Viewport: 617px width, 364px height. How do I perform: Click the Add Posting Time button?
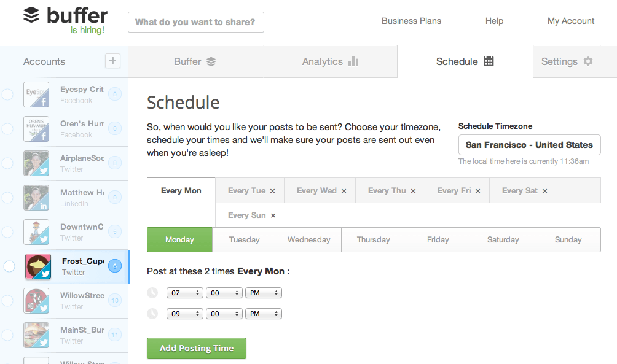pos(196,348)
